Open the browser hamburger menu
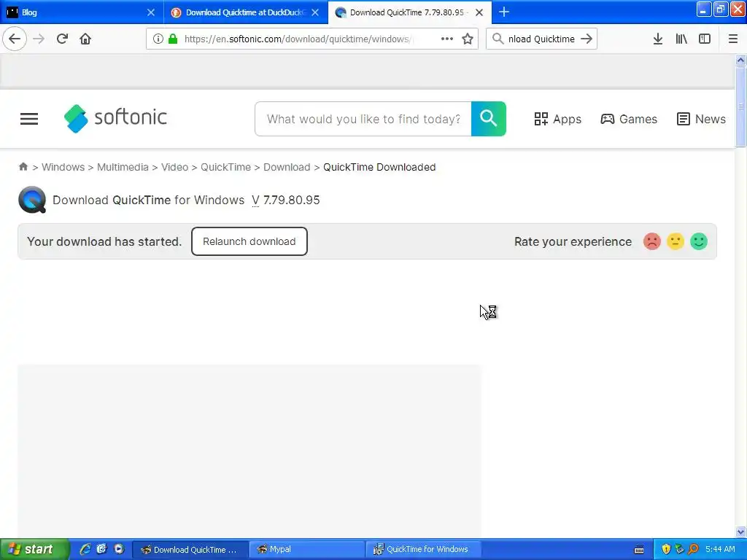 (732, 39)
